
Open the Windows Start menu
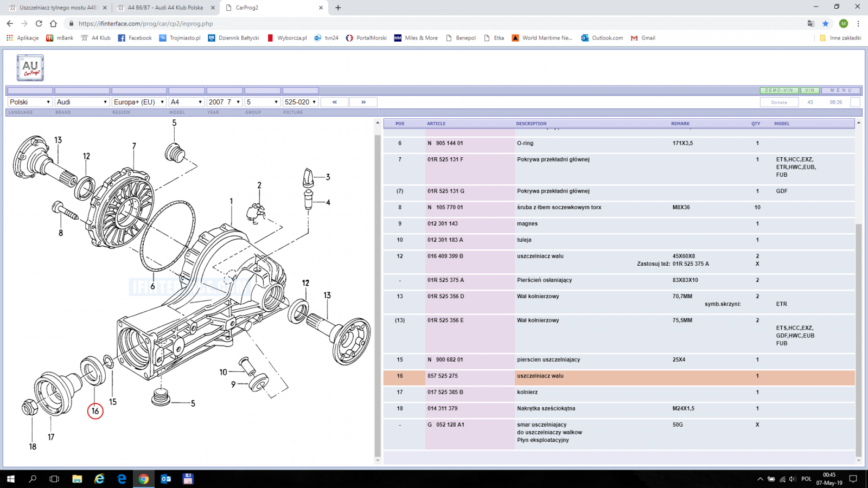11,479
